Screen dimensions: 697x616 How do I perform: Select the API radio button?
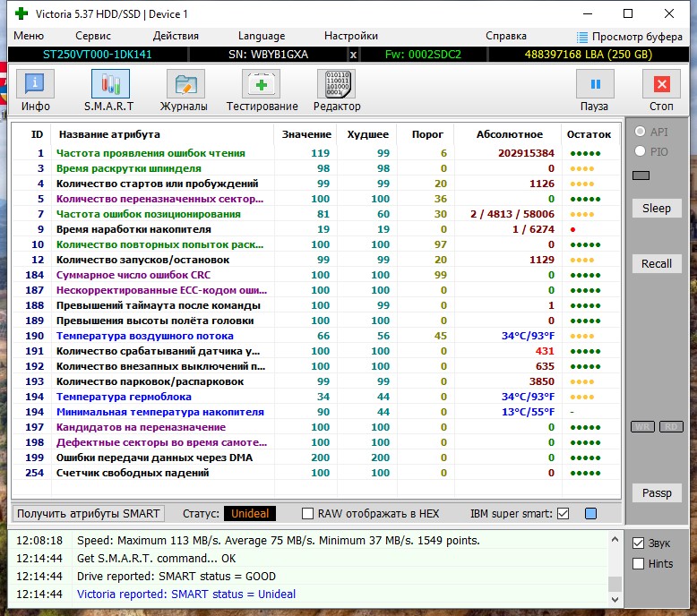[640, 132]
